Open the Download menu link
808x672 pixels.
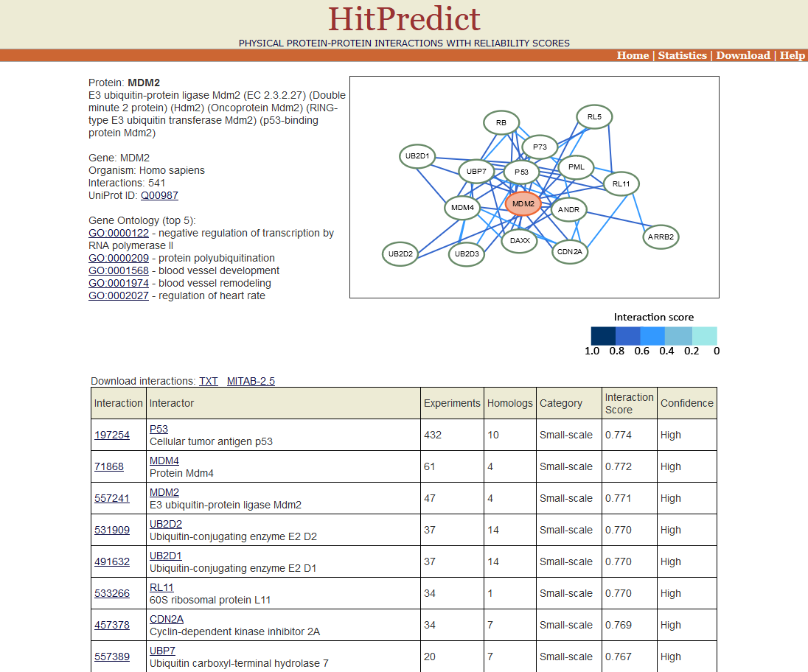pyautogui.click(x=743, y=55)
